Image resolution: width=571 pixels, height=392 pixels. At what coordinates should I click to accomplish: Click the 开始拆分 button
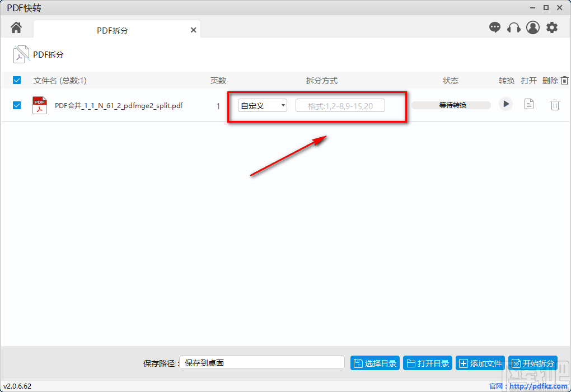tap(532, 362)
